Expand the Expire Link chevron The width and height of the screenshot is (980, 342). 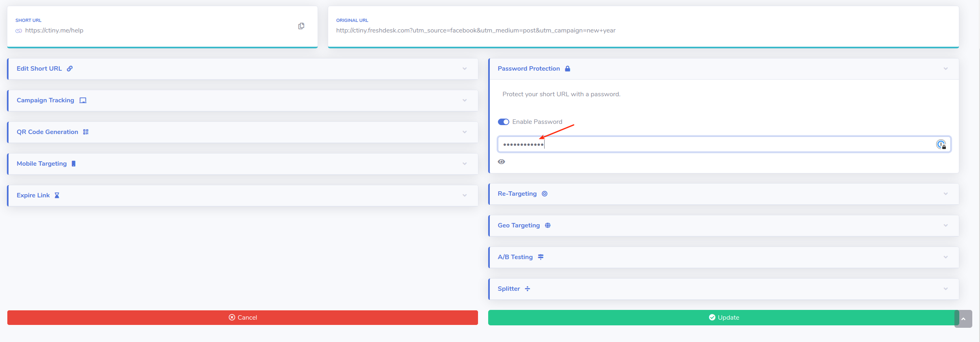pos(465,195)
